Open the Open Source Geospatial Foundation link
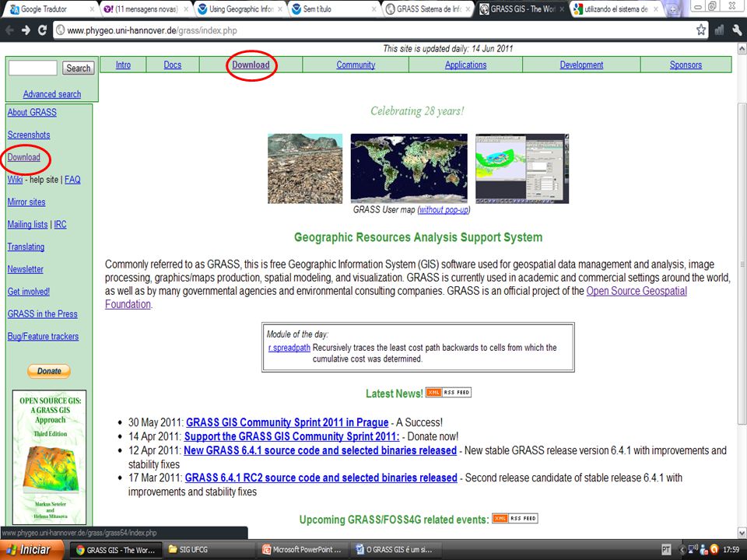The width and height of the screenshot is (747, 560). pyautogui.click(x=637, y=291)
